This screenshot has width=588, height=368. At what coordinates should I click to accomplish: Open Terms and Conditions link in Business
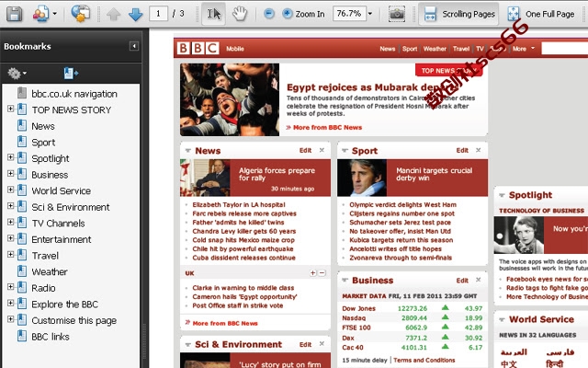point(424,360)
